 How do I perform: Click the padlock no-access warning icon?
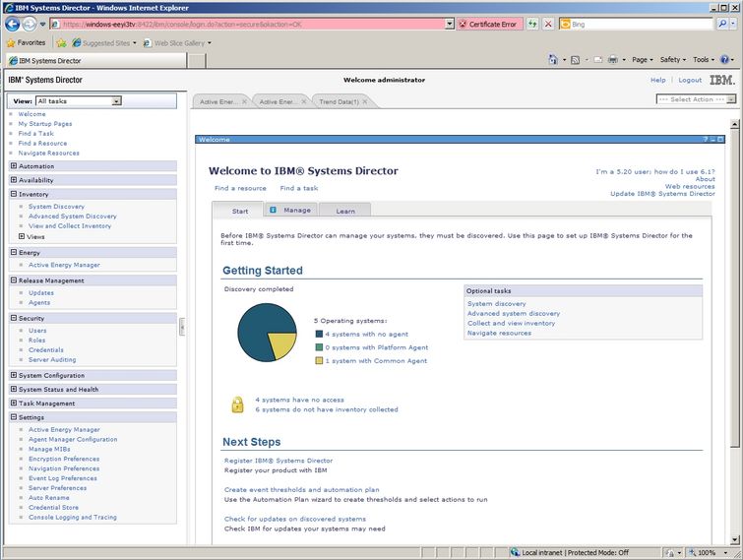[x=237, y=404]
